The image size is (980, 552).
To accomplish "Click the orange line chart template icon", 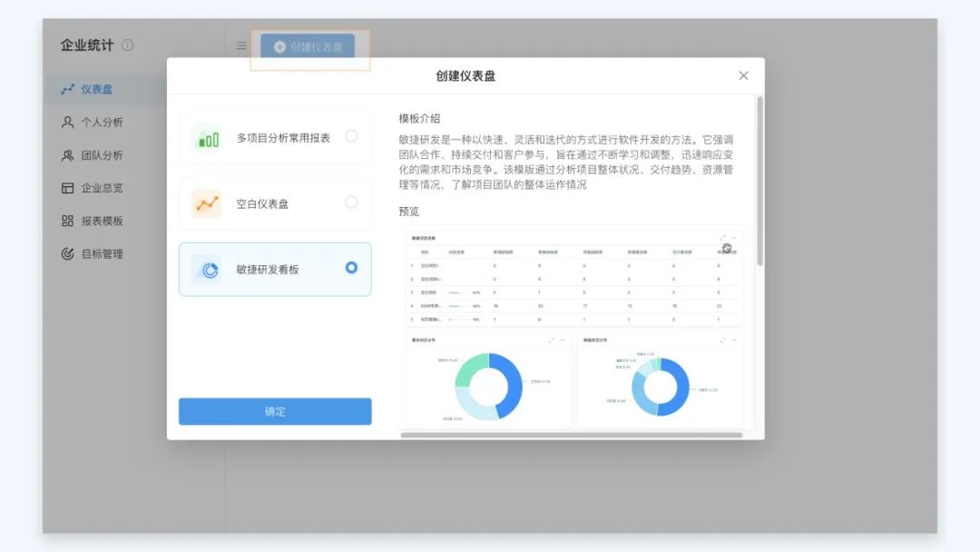I will 206,203.
